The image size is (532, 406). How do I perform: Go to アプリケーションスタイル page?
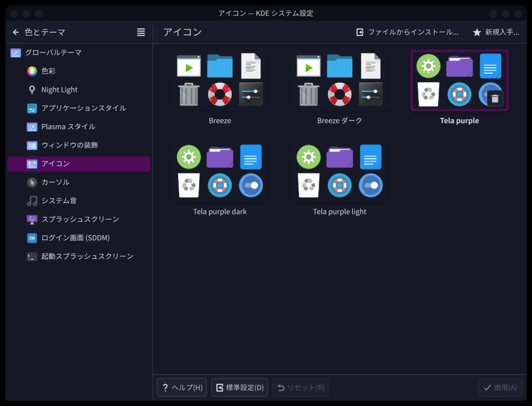pyautogui.click(x=79, y=108)
